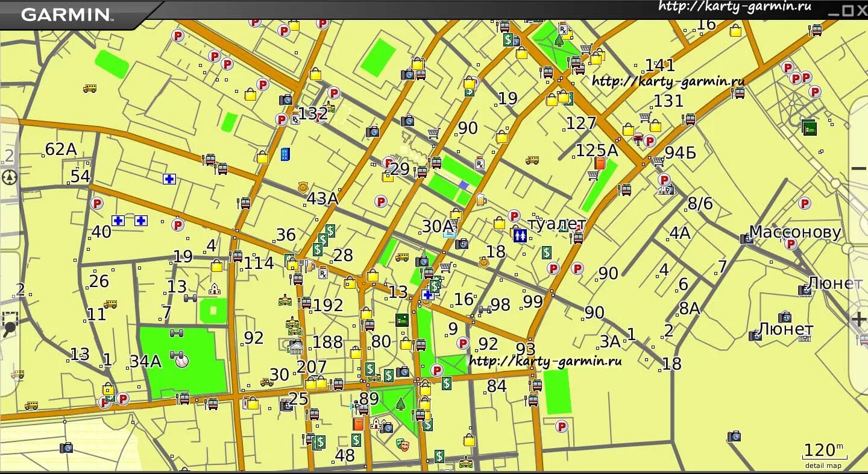Click the туалет label
The height and width of the screenshot is (474, 868).
click(x=557, y=224)
